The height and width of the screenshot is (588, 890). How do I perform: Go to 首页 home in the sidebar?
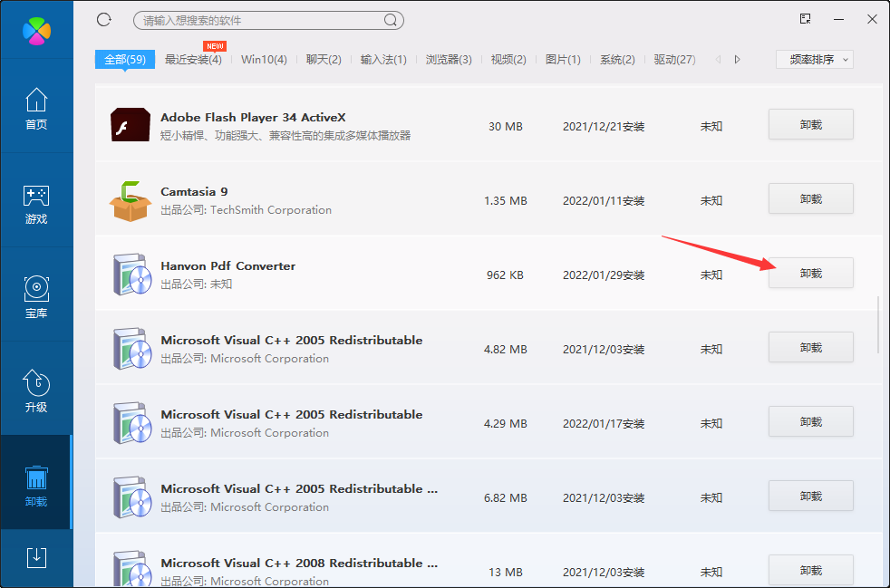[x=36, y=109]
